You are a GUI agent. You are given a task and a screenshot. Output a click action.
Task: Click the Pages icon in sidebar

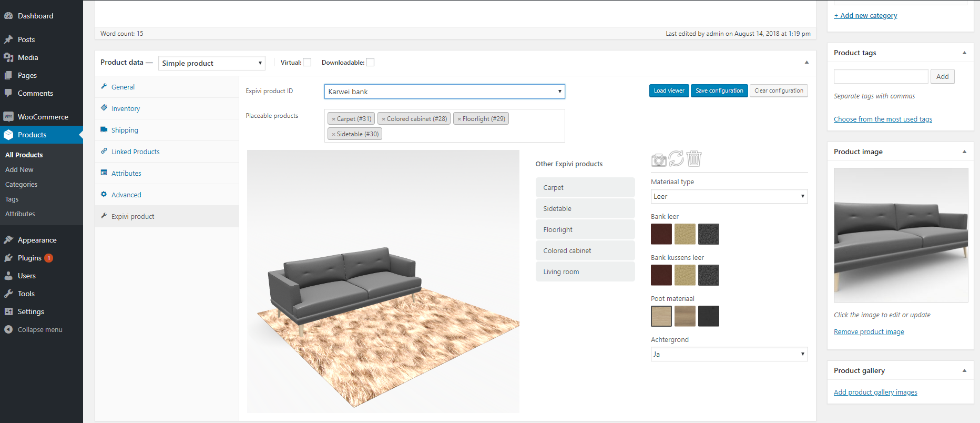[x=8, y=75]
